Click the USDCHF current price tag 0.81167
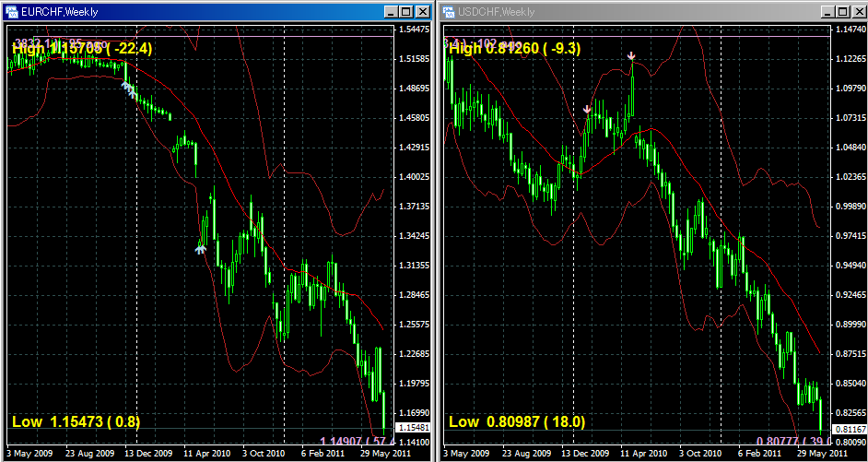Screen dimensions: 868x462 848,429
